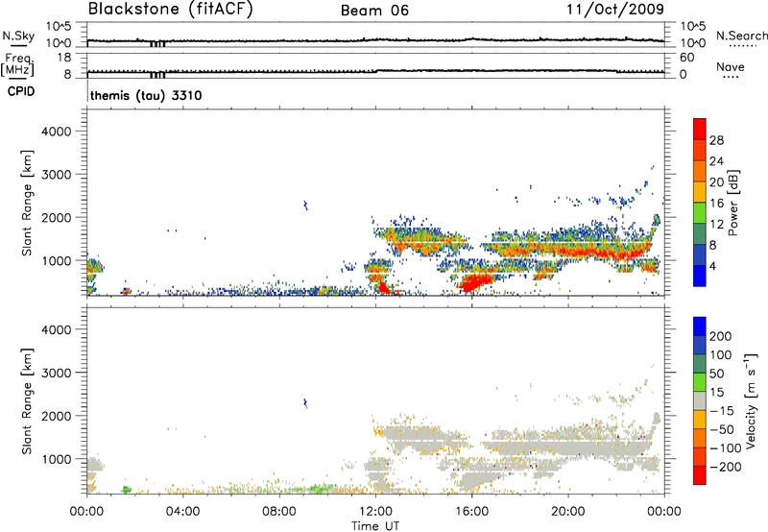Click the velocity panel's "Slant Range [km]" label

coord(27,401)
